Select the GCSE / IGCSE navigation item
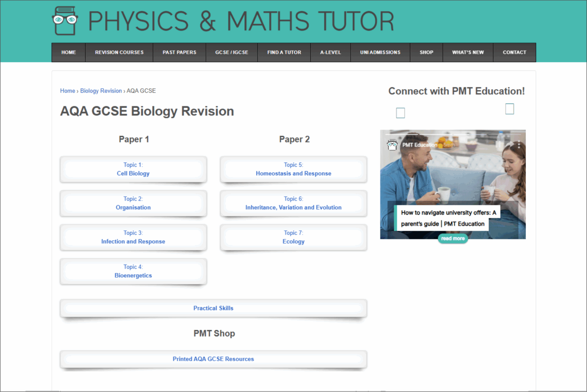 pos(232,52)
